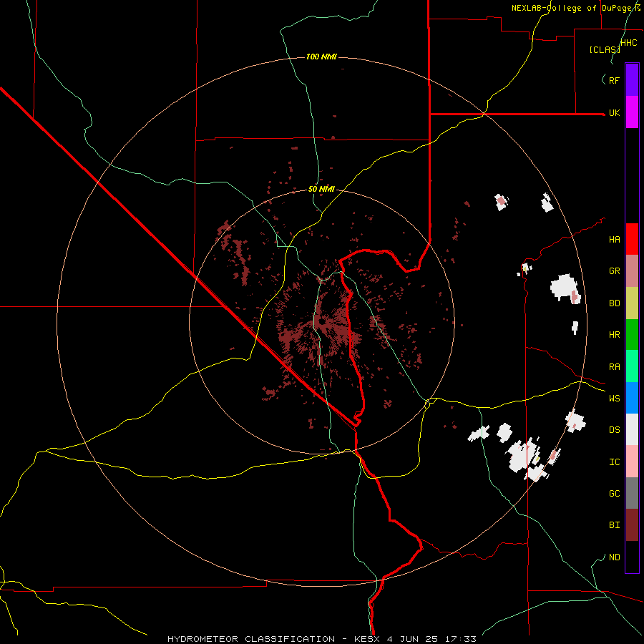Click the magenta UK legend color swatch
Viewport: 644px width, 644px height.
coord(632,112)
